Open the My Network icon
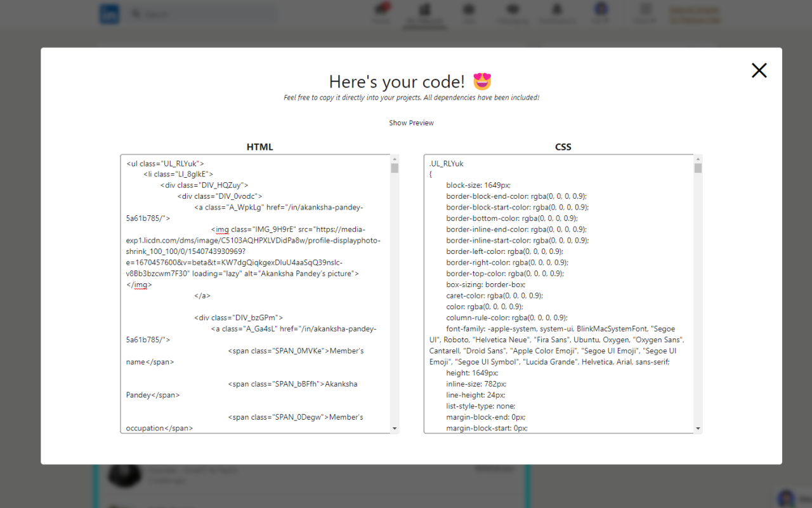 (x=424, y=13)
